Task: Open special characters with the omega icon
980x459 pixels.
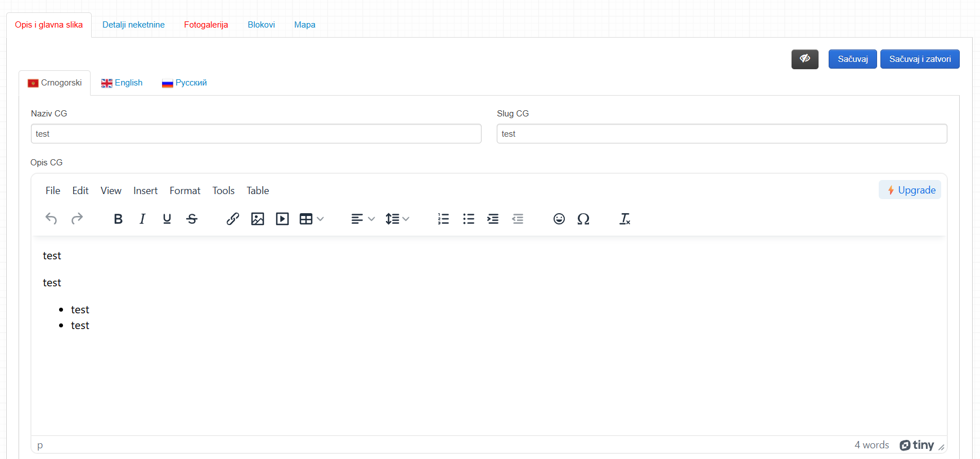Action: (583, 219)
